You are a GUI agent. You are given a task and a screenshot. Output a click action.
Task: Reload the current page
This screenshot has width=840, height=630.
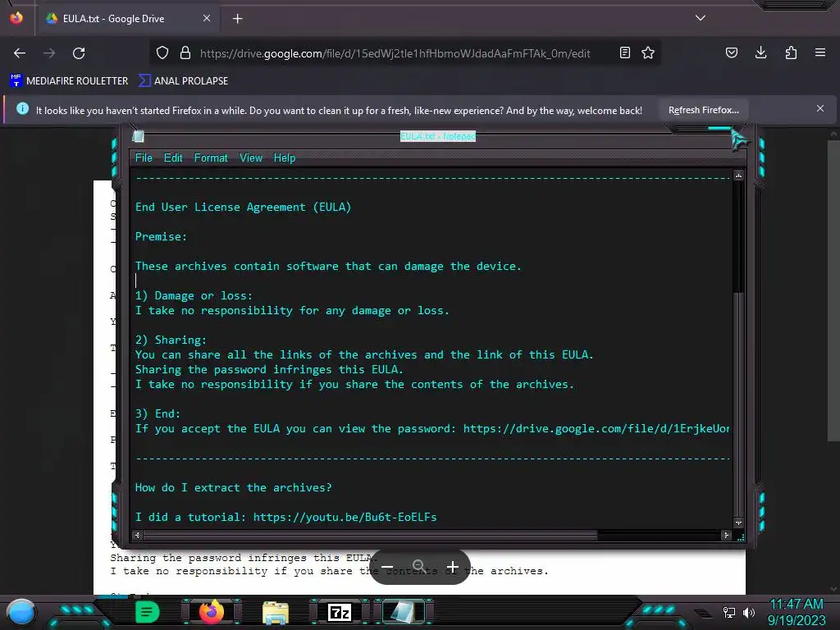coord(79,53)
